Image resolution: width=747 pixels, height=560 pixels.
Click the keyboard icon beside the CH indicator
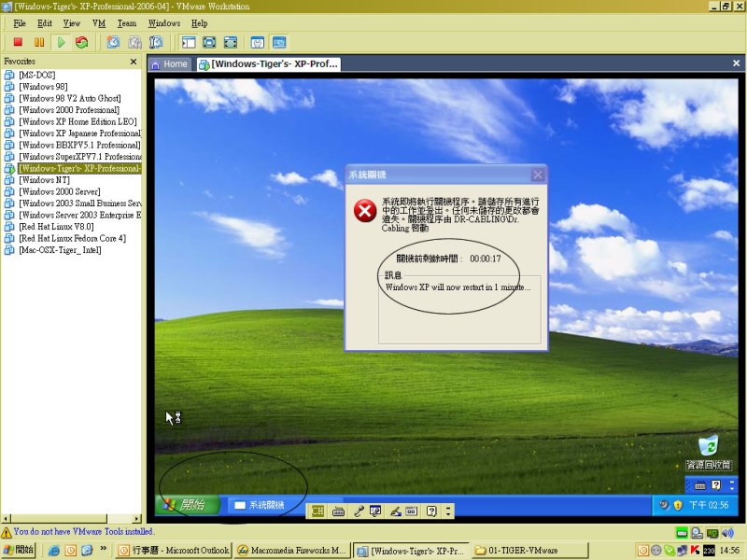tap(338, 511)
